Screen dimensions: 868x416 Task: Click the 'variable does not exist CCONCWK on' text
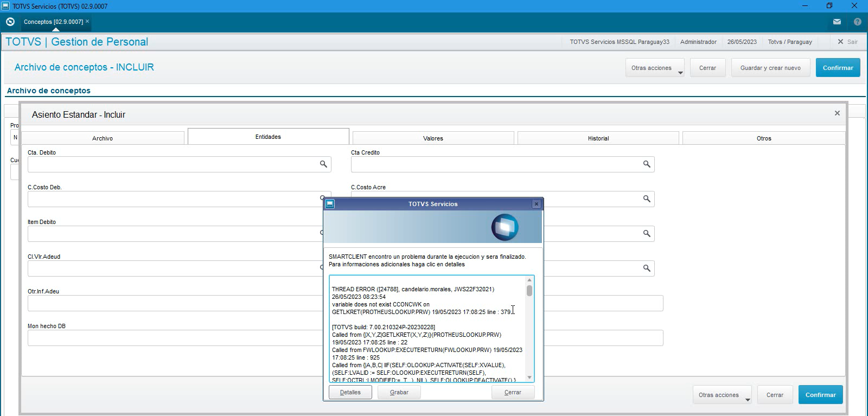tap(380, 304)
